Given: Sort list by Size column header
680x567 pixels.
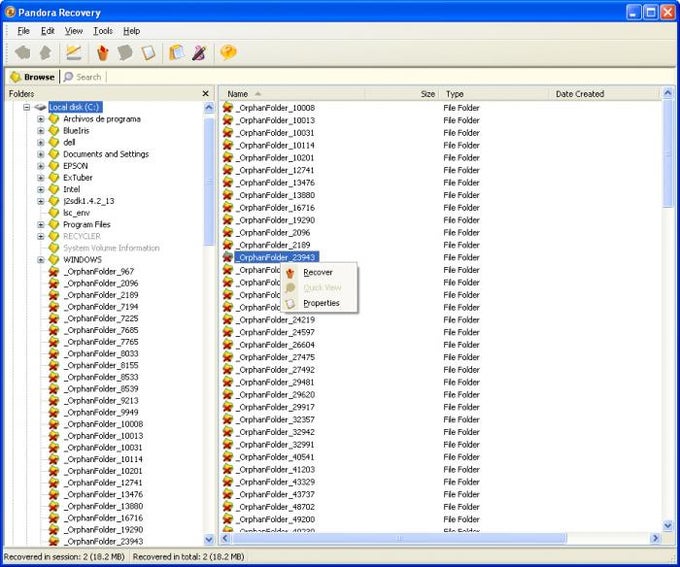Looking at the screenshot, I should (x=402, y=94).
